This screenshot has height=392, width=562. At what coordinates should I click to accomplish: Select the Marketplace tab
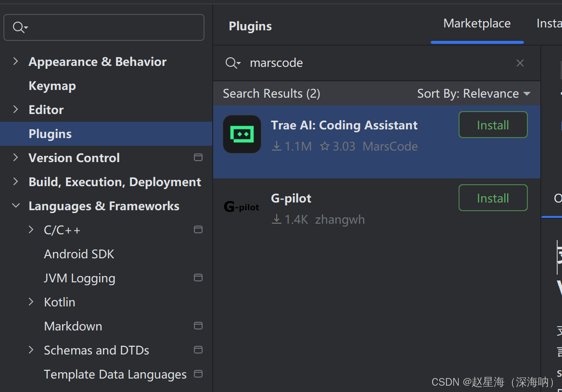click(x=477, y=23)
